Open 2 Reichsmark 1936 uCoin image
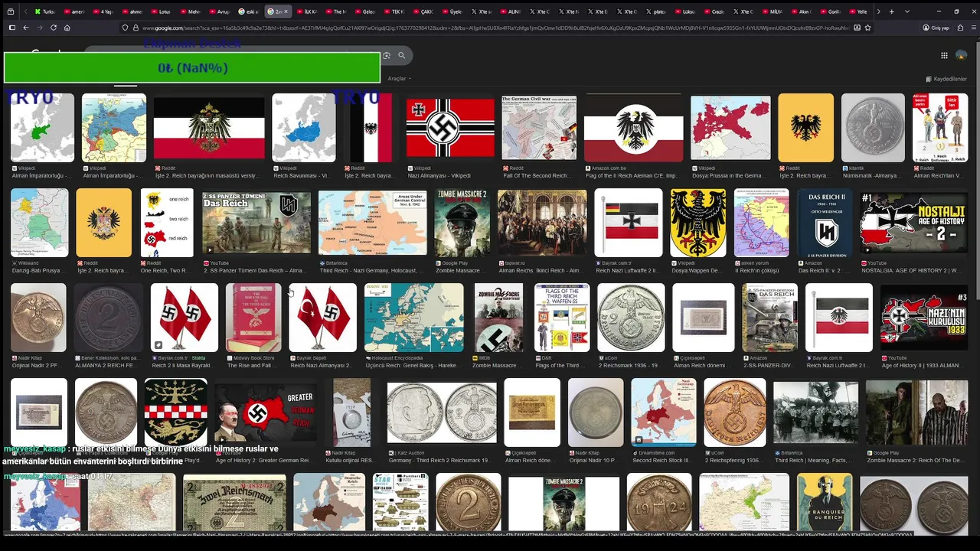 click(x=631, y=318)
